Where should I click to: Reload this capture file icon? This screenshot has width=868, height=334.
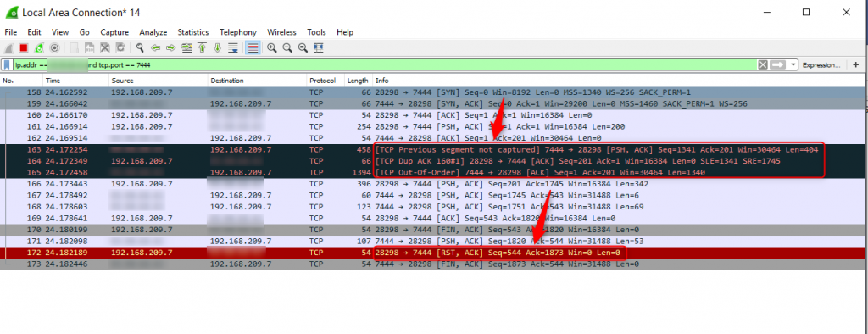pos(120,48)
